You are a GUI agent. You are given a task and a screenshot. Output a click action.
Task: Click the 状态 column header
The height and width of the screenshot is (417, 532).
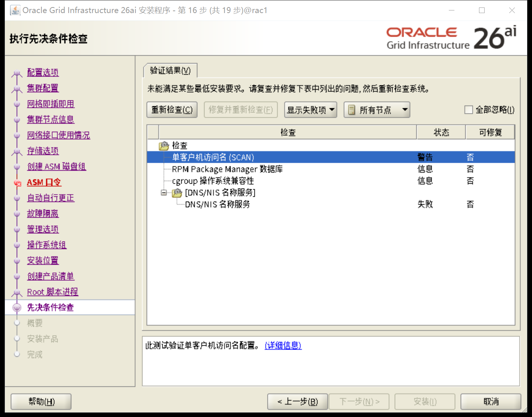(441, 133)
